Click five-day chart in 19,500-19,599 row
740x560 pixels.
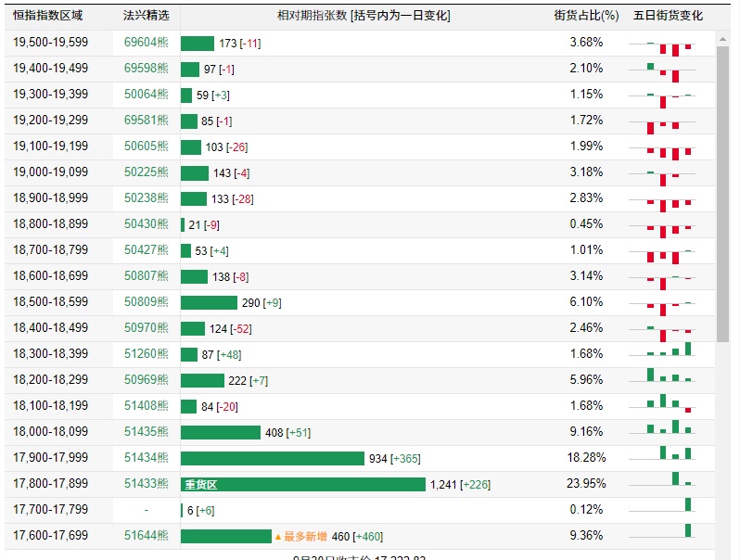[662, 47]
